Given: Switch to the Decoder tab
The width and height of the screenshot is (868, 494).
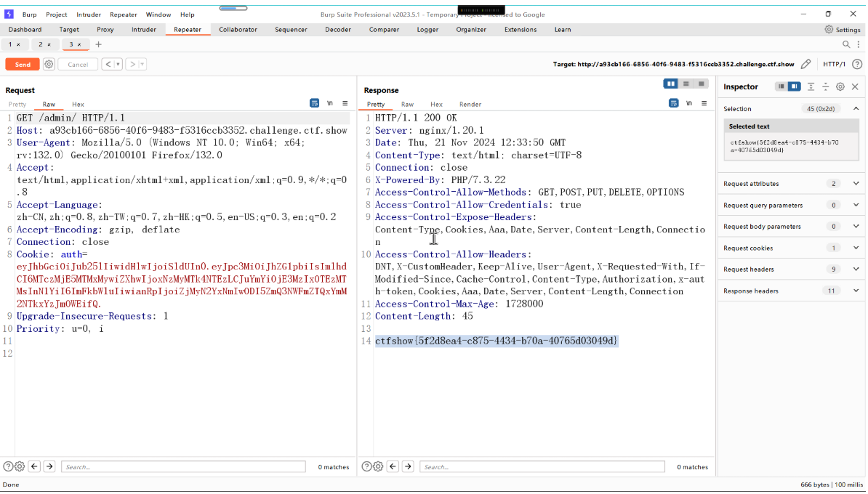Looking at the screenshot, I should (338, 29).
